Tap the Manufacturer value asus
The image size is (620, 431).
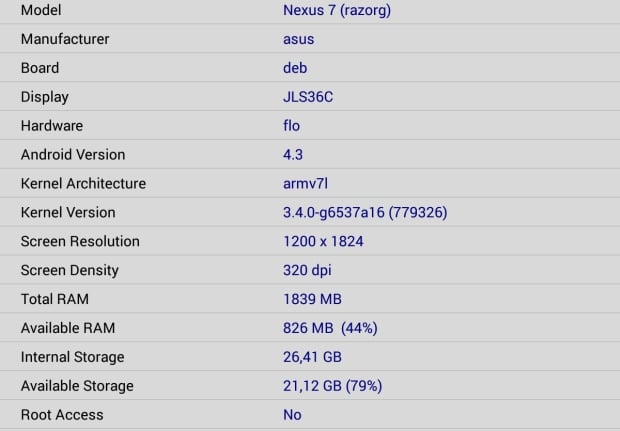tap(299, 39)
